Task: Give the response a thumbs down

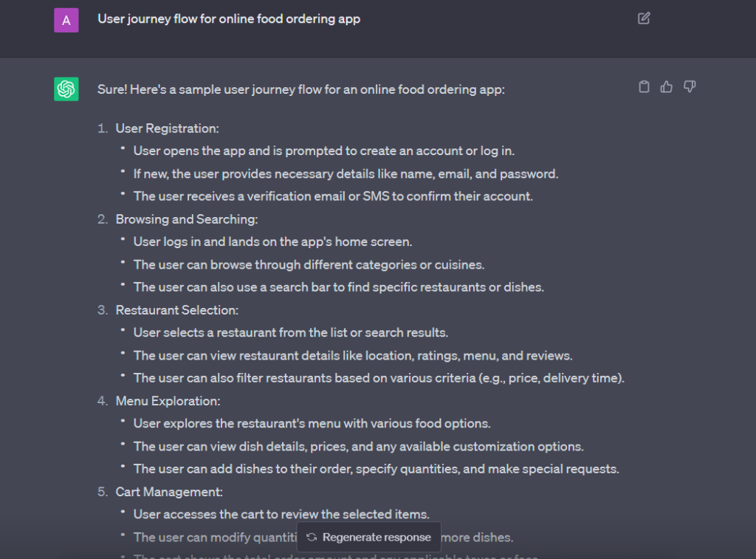Action: tap(690, 87)
